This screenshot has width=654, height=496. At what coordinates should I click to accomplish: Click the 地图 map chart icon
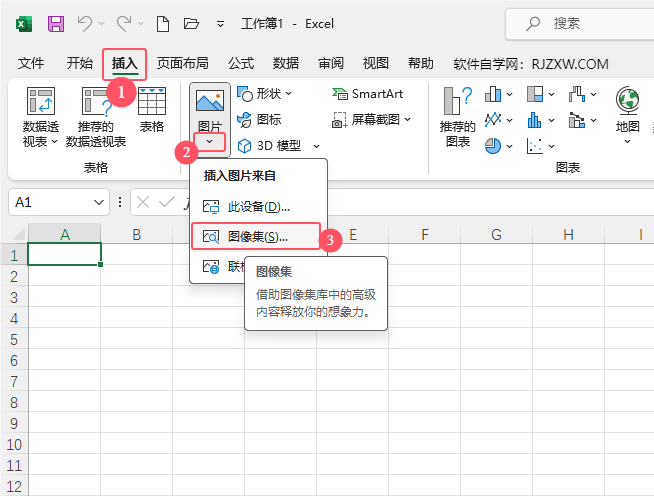(x=627, y=100)
